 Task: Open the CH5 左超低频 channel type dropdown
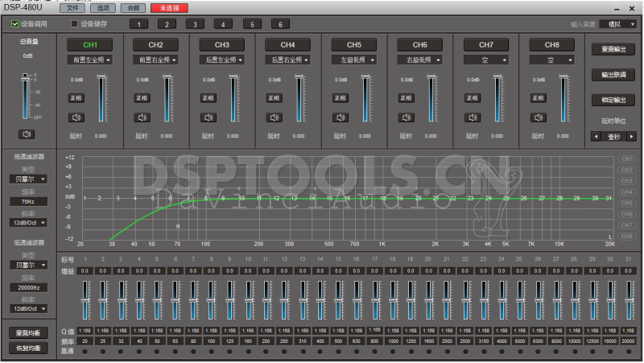tap(354, 60)
